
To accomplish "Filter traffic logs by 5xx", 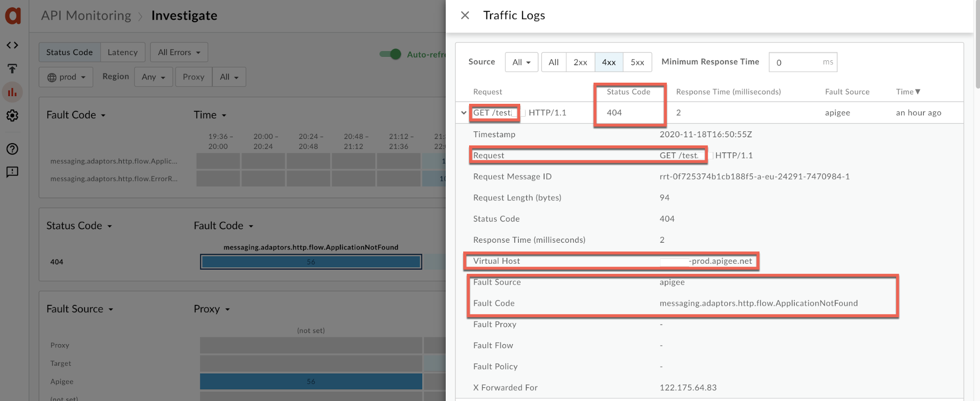I will click(637, 62).
